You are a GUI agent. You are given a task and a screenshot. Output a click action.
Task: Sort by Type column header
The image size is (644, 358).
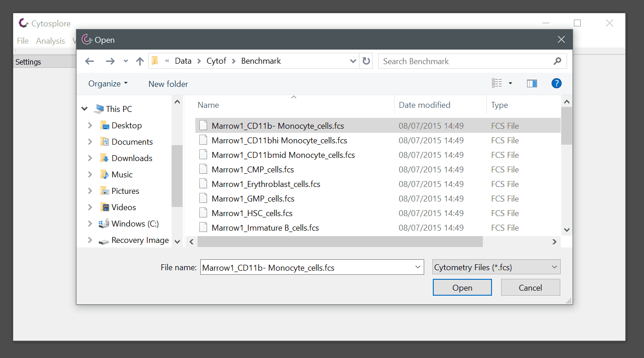pyautogui.click(x=499, y=105)
